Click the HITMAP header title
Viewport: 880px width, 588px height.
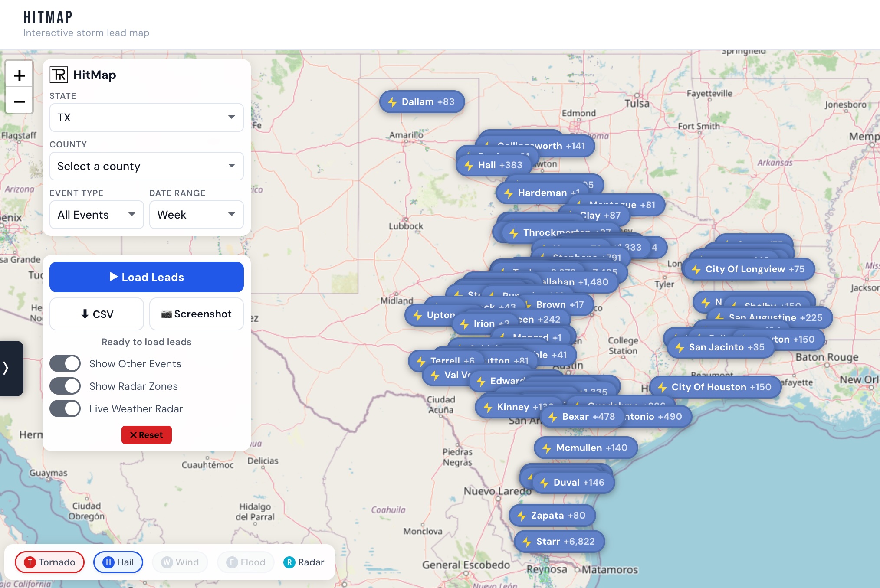pyautogui.click(x=48, y=17)
